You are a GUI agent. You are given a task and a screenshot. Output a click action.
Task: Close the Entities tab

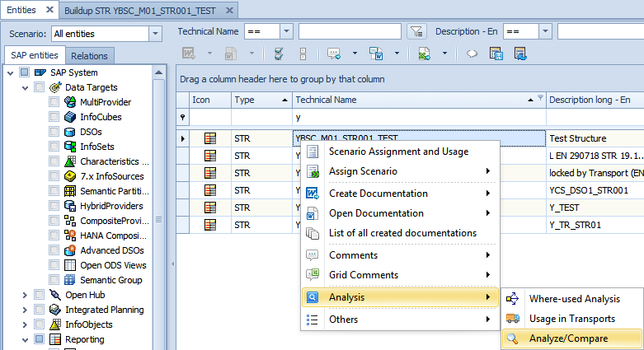tap(49, 10)
